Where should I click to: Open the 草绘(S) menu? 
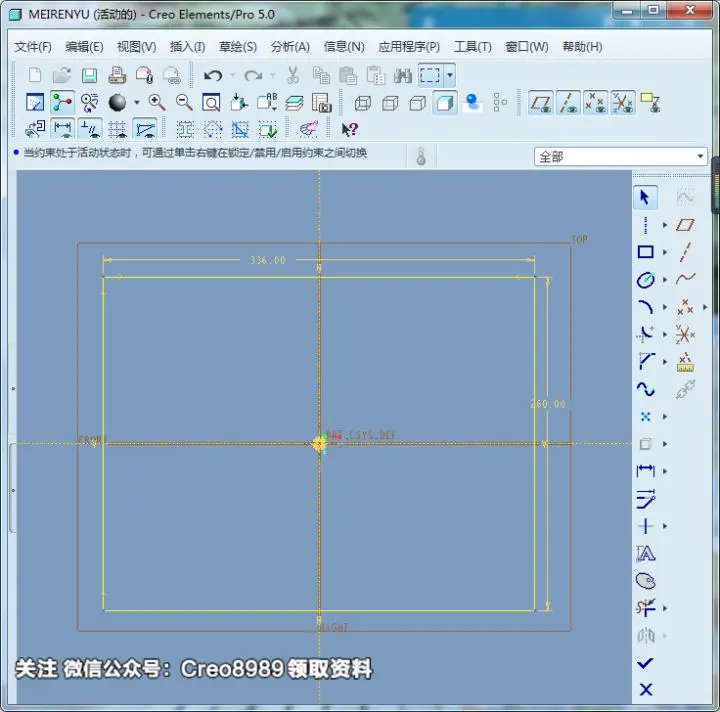[237, 47]
